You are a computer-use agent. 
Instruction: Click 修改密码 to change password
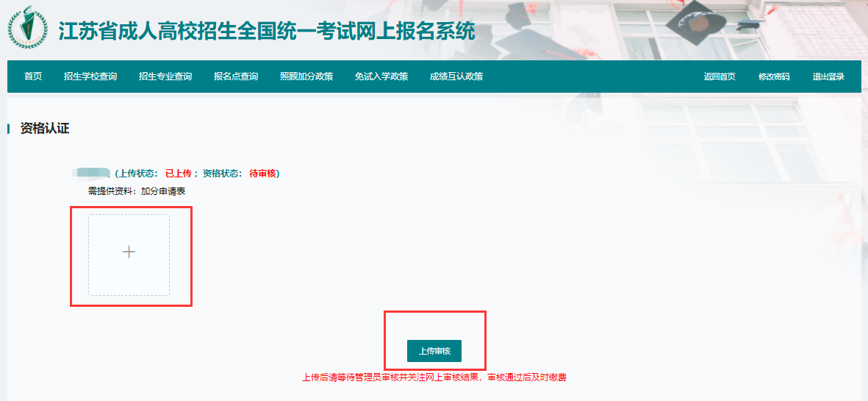pyautogui.click(x=774, y=77)
